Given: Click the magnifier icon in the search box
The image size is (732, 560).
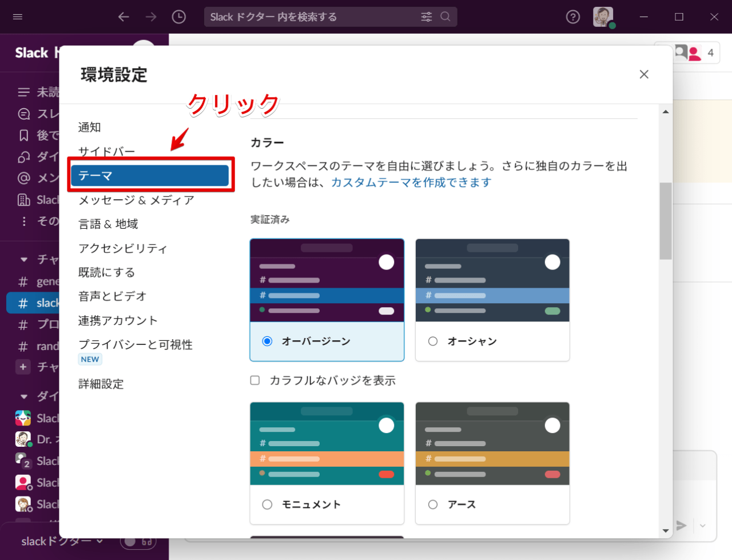Looking at the screenshot, I should pyautogui.click(x=445, y=17).
